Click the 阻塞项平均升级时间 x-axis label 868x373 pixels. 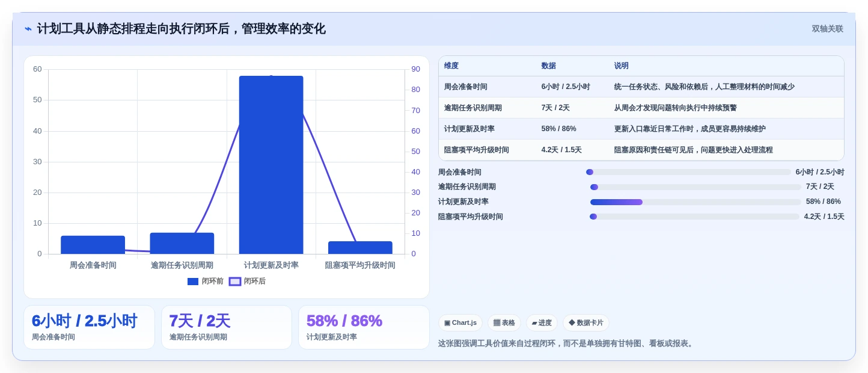[360, 265]
